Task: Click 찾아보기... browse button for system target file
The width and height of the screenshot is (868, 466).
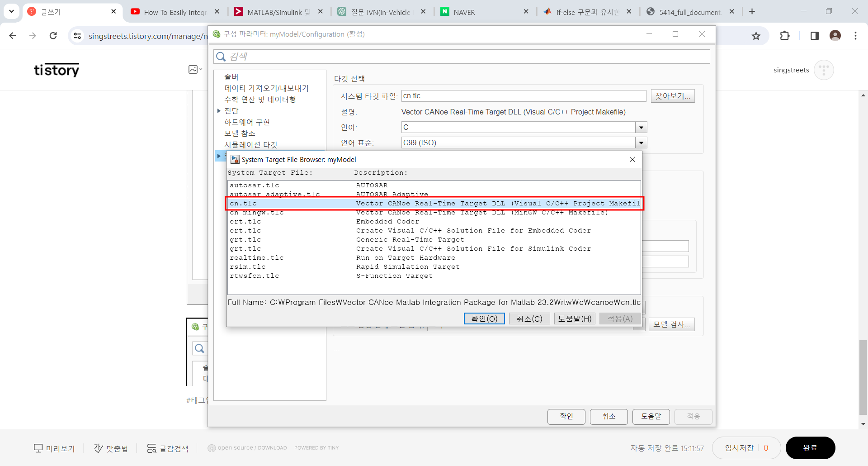Action: [x=673, y=96]
